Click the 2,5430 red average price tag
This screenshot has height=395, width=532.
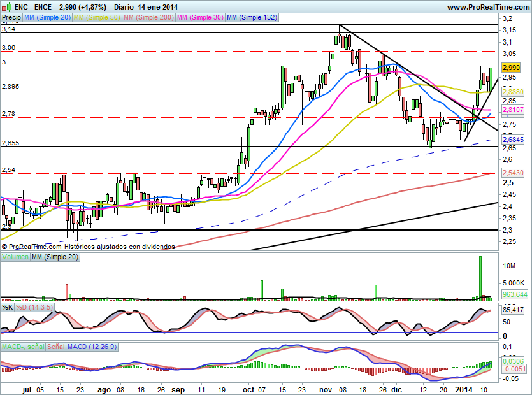pyautogui.click(x=512, y=173)
